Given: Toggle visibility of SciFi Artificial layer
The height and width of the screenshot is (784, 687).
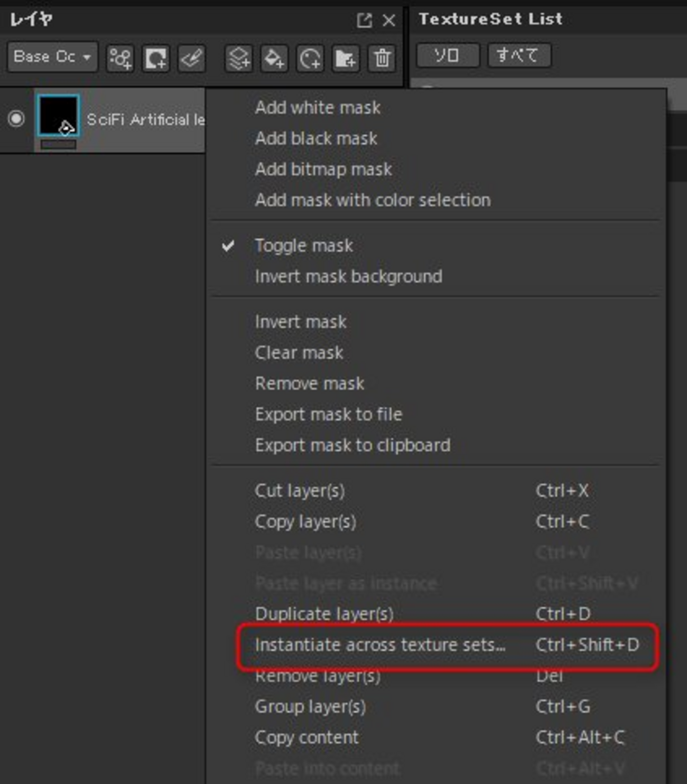Looking at the screenshot, I should point(16,118).
